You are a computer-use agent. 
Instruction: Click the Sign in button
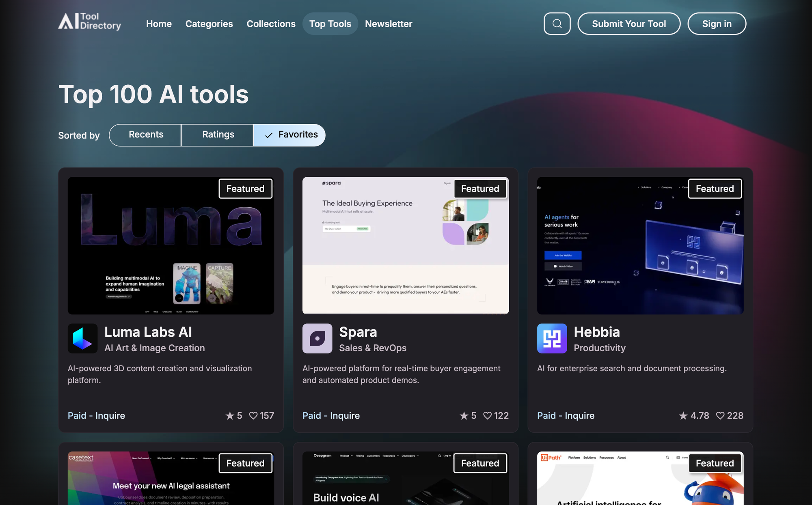pyautogui.click(x=717, y=24)
